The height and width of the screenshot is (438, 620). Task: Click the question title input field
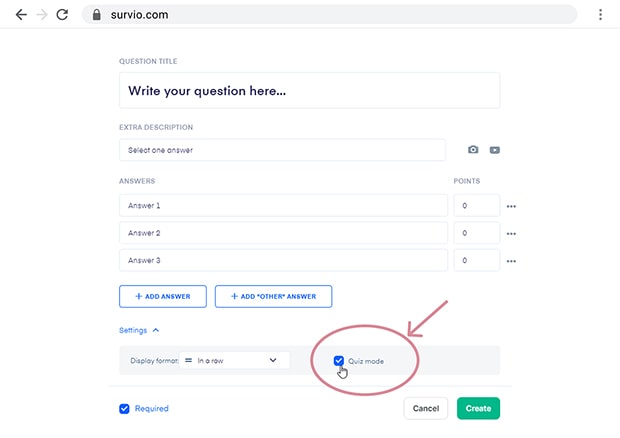tap(309, 91)
